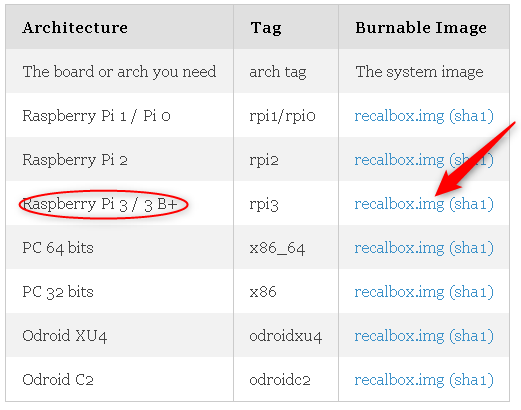Select the circled Raspberry Pi 3 / 3 B+ cell
This screenshot has width=521, height=410.
pos(103,204)
